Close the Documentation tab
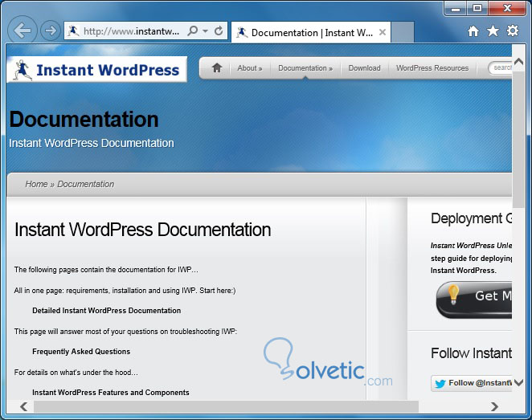This screenshot has height=420, width=532. point(383,32)
